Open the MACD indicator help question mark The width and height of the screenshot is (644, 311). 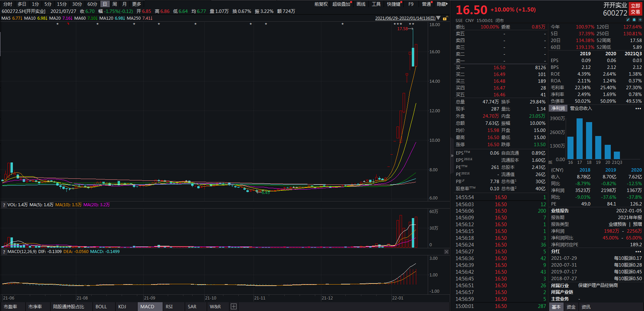point(4,252)
